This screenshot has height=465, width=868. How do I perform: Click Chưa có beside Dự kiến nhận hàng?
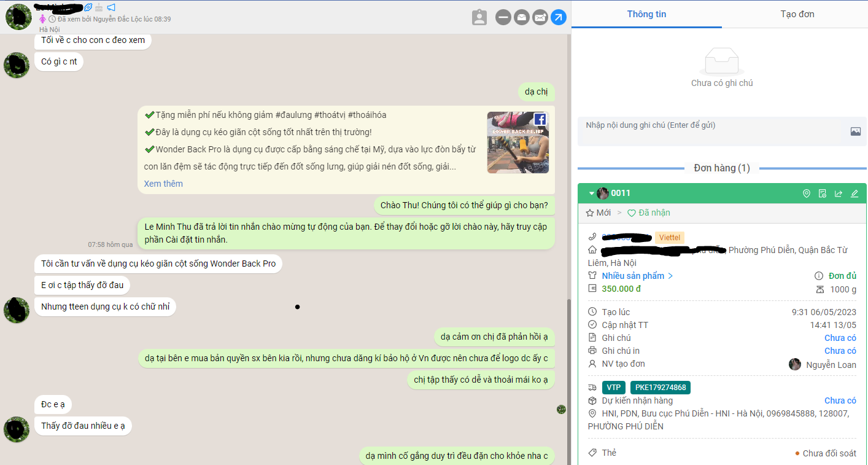pyautogui.click(x=840, y=401)
